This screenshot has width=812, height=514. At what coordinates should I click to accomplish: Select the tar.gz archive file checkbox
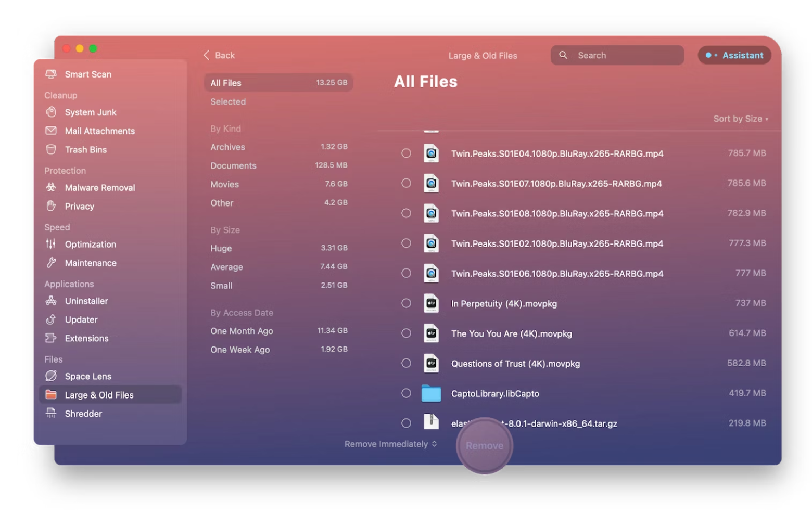(406, 423)
